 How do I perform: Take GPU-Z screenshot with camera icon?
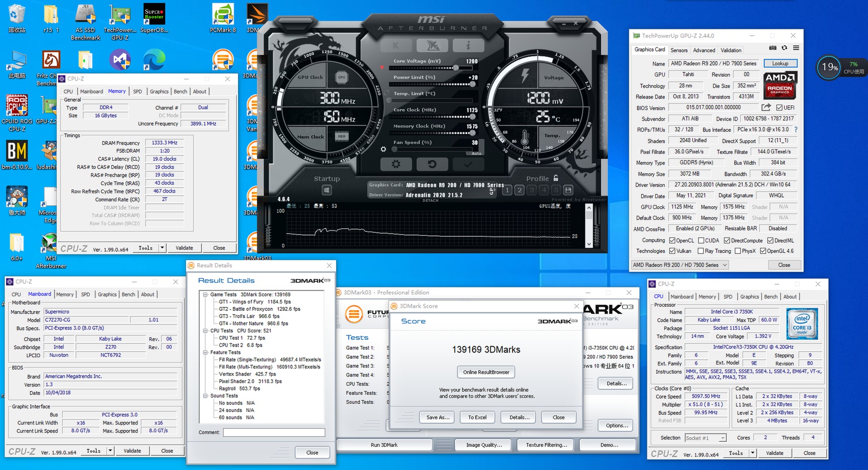(x=773, y=48)
